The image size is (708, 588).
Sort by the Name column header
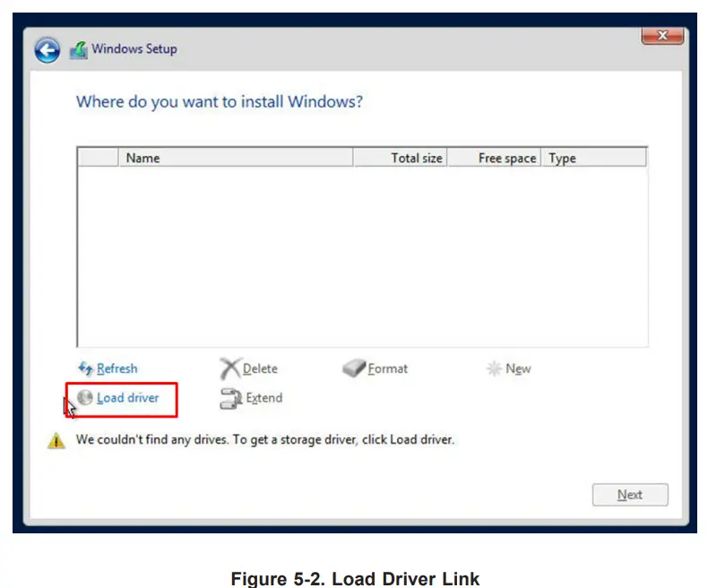[236, 158]
